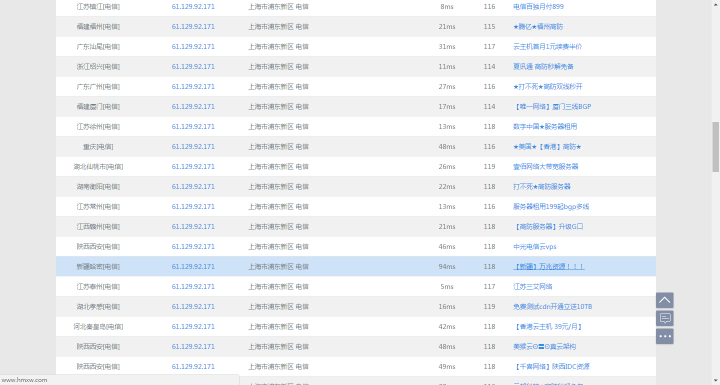Screen dimensions: 720x385
Task: Click the 16ms response time value
Action: point(447,306)
